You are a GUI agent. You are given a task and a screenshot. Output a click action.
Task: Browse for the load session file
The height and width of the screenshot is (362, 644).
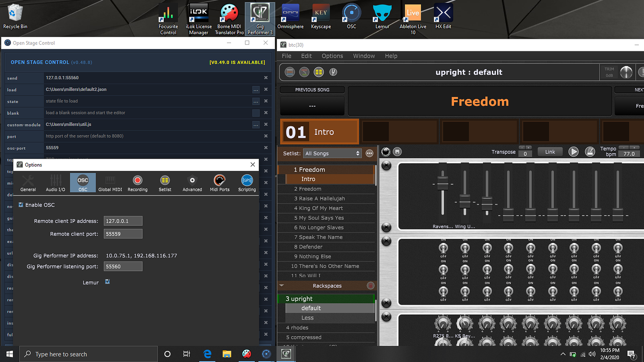point(256,90)
